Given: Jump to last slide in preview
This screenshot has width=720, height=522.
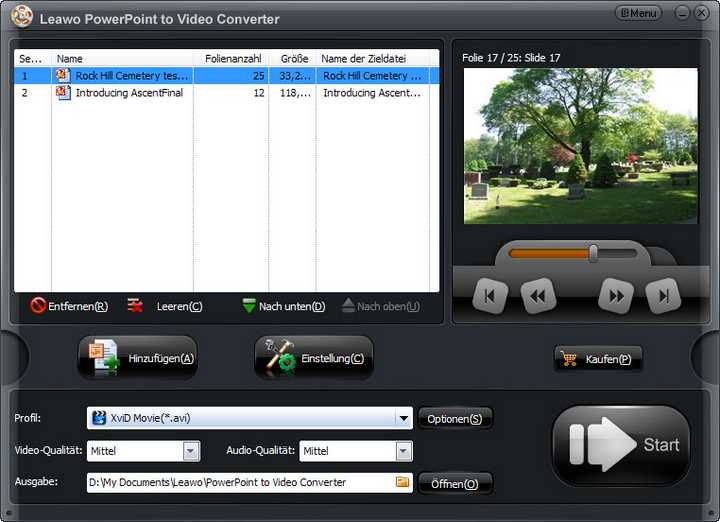Looking at the screenshot, I should click(664, 296).
